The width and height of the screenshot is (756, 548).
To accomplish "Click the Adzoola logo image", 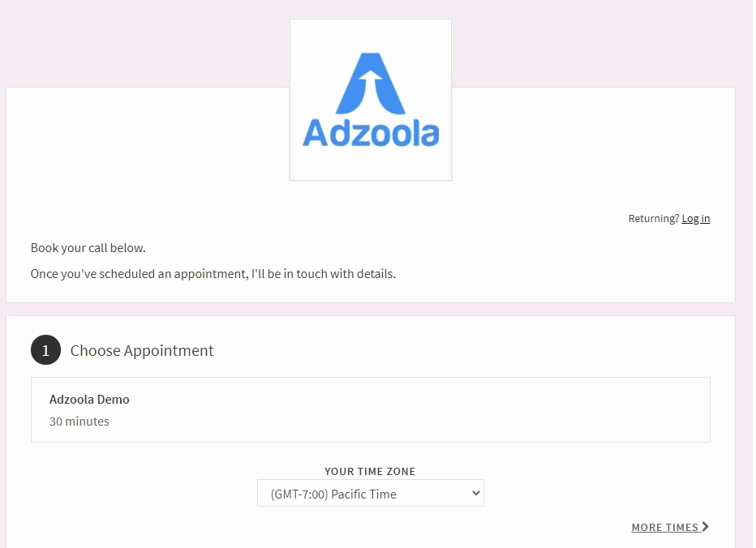I will click(370, 100).
